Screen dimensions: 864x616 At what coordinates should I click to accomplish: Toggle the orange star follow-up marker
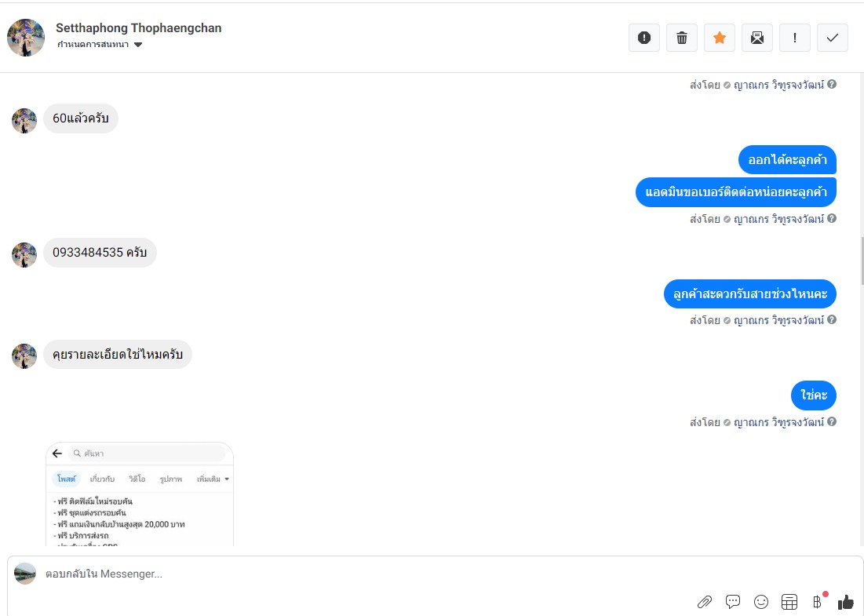pyautogui.click(x=719, y=38)
